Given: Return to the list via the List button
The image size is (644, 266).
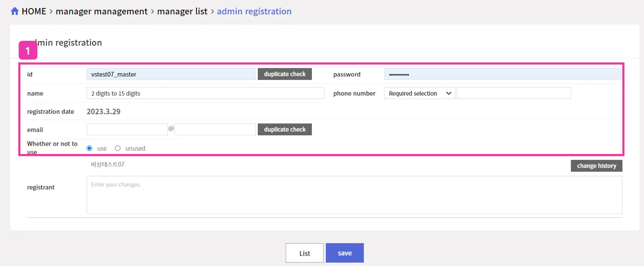Looking at the screenshot, I should click(x=304, y=253).
